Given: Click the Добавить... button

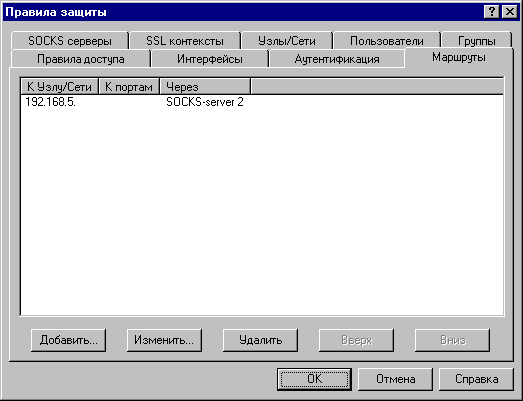Looking at the screenshot, I should coord(68,340).
